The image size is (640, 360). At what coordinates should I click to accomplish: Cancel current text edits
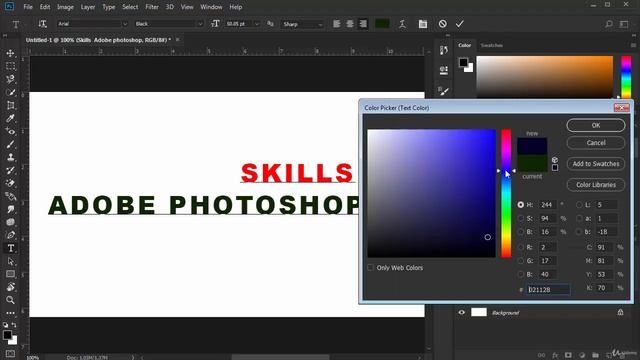coord(442,24)
